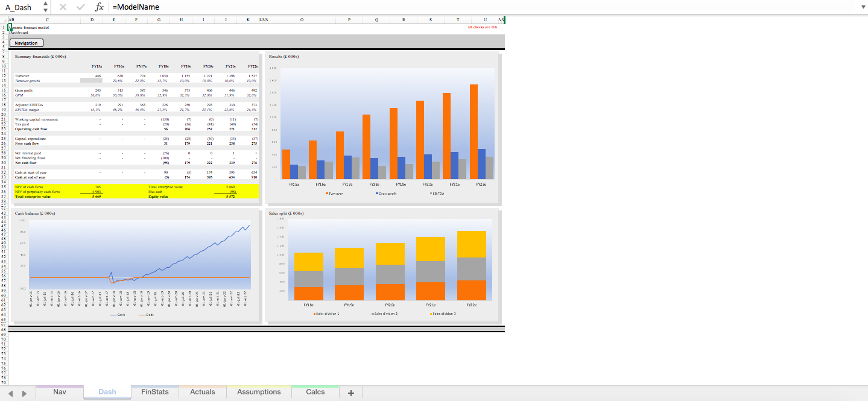This screenshot has height=401, width=868.
Task: Switch to the Calcs sheet tab
Action: (314, 391)
